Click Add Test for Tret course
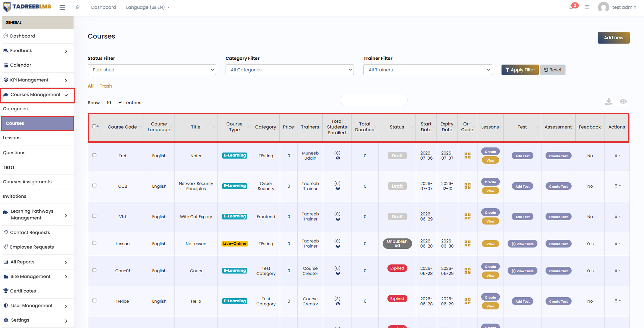 pos(522,156)
